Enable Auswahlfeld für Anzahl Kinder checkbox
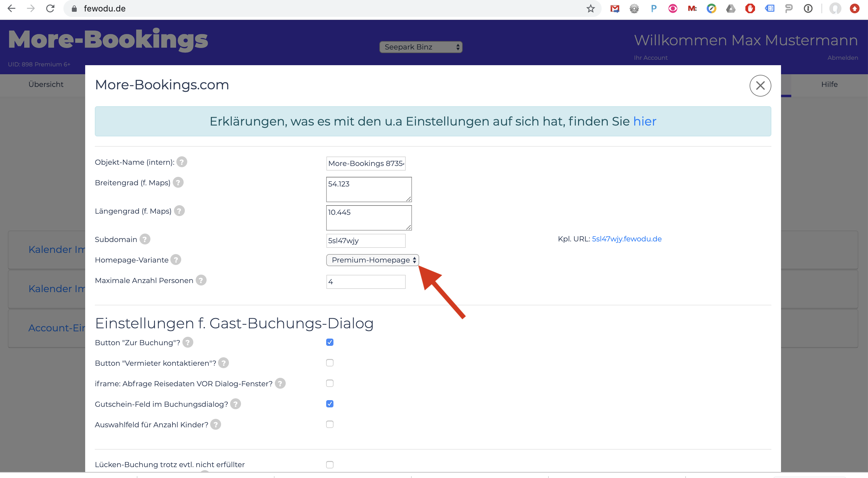The width and height of the screenshot is (868, 478). (x=330, y=425)
